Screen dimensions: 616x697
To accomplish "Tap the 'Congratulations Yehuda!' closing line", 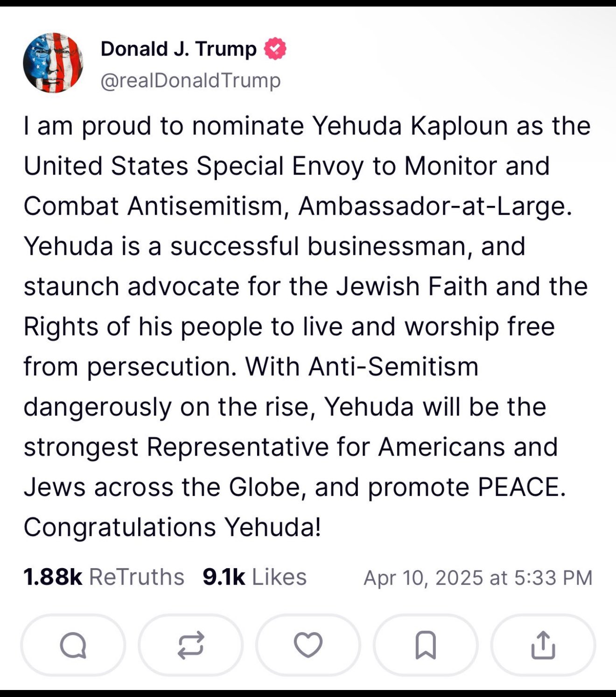I will 172,528.
